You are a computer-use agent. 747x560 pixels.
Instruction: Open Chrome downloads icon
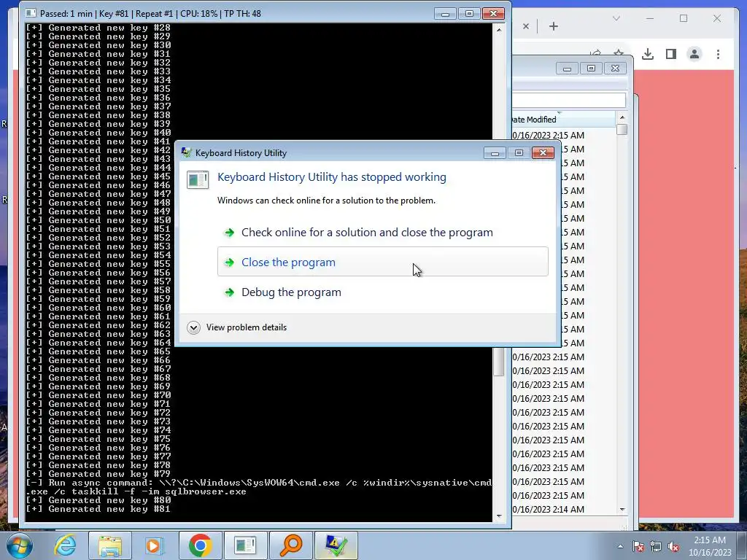point(648,54)
